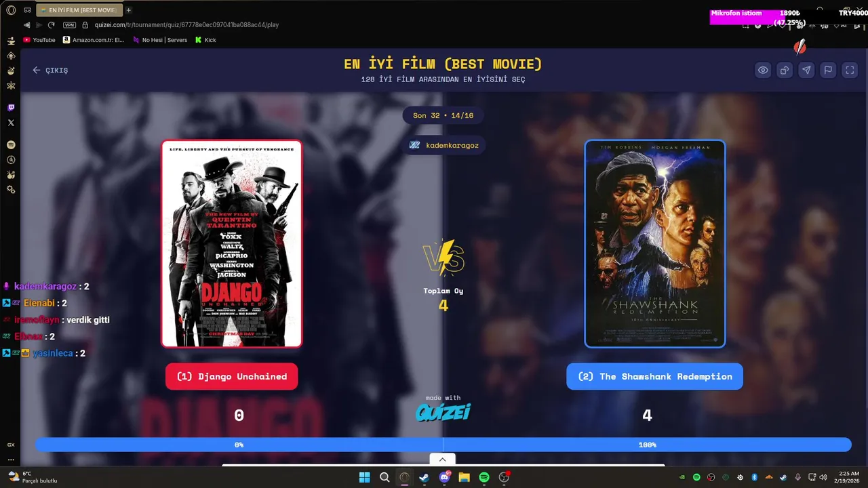Focus the quizei.com address bar
This screenshot has height=488, width=868.
coord(186,25)
